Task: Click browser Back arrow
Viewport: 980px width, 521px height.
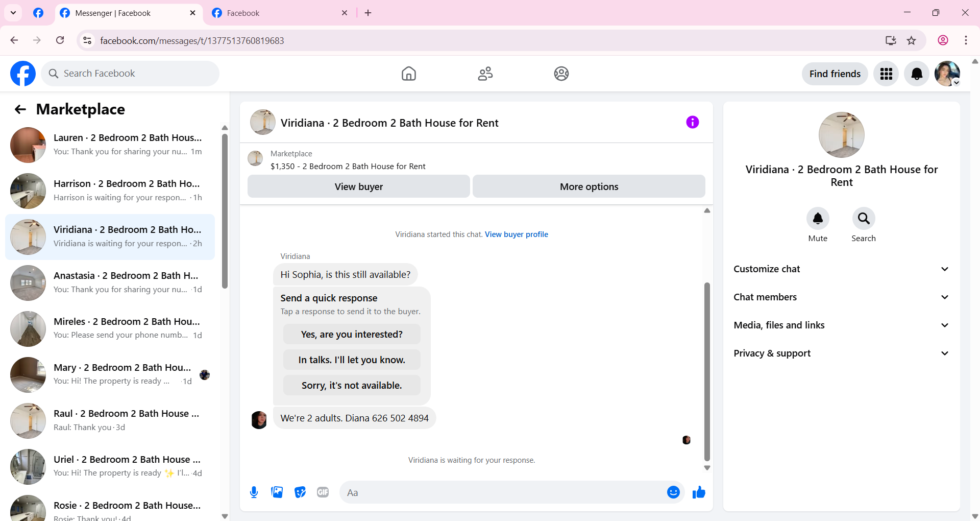Action: [14, 40]
